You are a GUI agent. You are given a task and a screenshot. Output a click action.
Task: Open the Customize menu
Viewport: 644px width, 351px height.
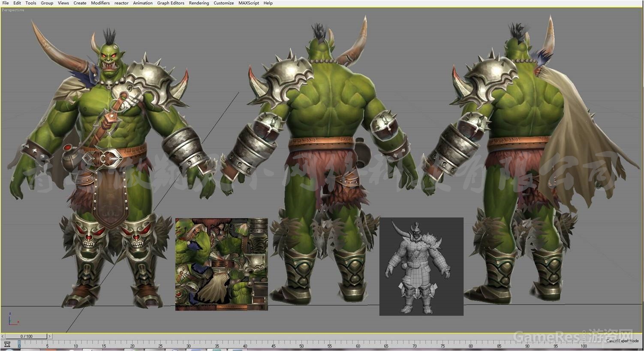pyautogui.click(x=224, y=3)
